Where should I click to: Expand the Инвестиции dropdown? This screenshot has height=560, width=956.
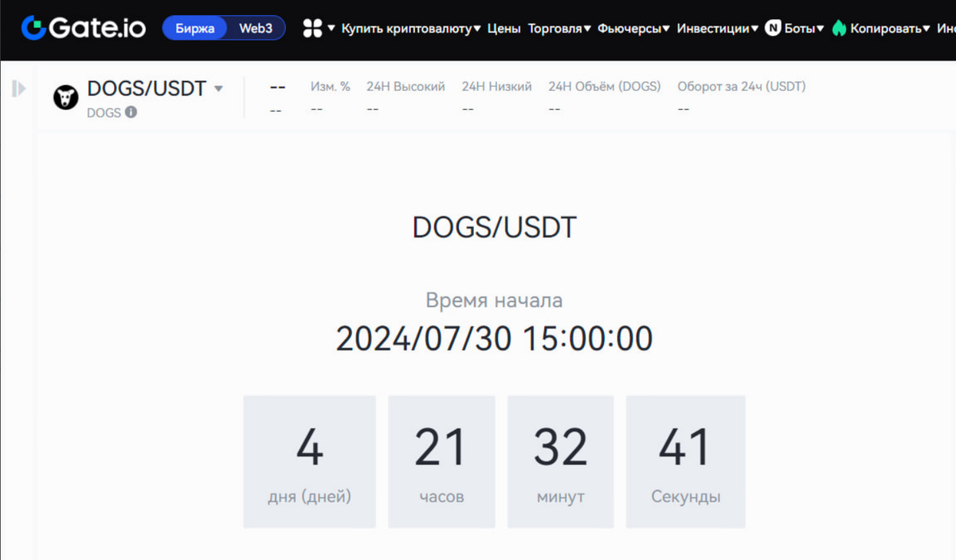pos(715,28)
